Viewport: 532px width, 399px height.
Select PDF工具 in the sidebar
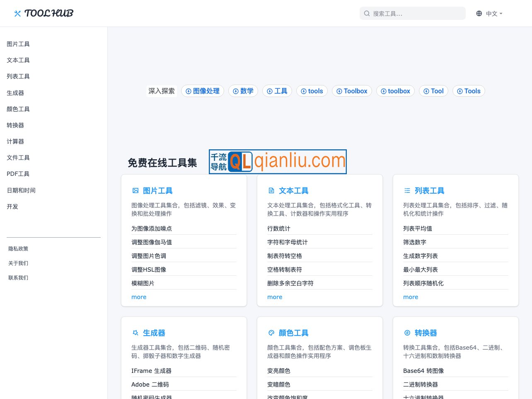[18, 174]
